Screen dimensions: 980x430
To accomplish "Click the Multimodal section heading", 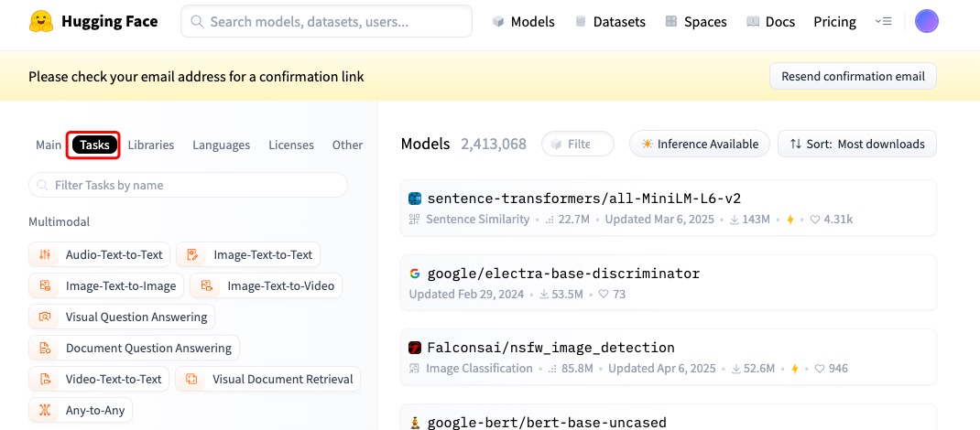I will tap(60, 221).
